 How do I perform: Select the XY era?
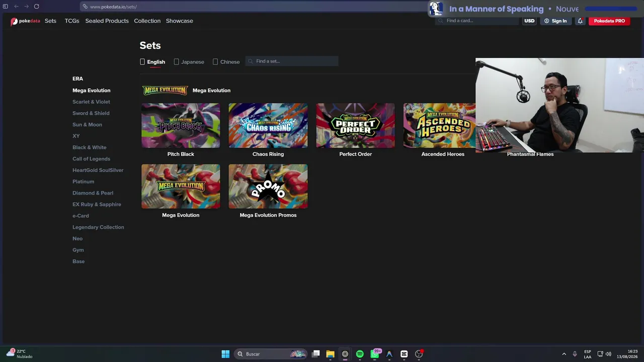[76, 136]
